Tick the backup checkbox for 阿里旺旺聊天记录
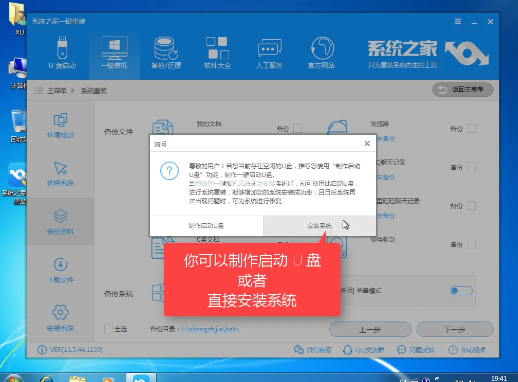The width and height of the screenshot is (518, 382). point(471,206)
